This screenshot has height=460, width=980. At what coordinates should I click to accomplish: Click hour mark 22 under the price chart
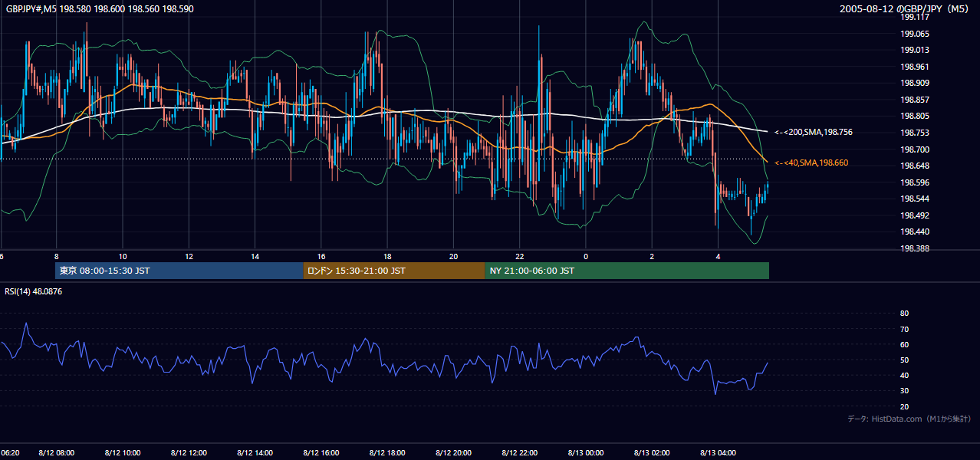(520, 256)
